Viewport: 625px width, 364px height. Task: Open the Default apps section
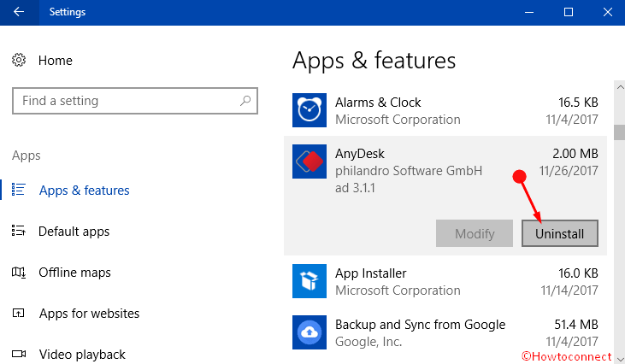[74, 232]
